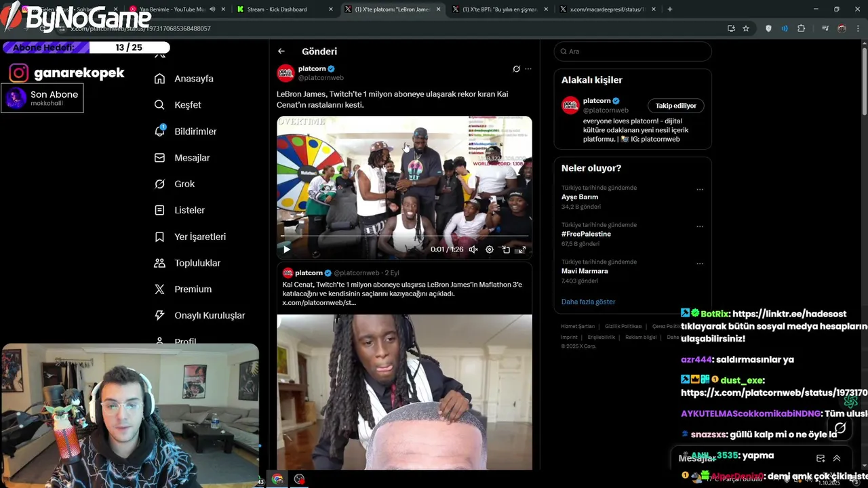
Task: Expand video to fullscreen
Action: click(522, 249)
